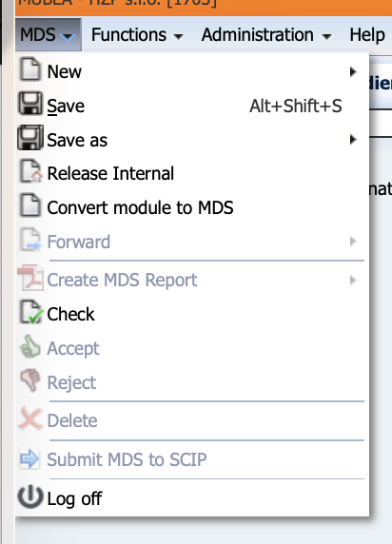Image resolution: width=392 pixels, height=544 pixels.
Task: Collapse the MDS menu via its header
Action: 49,35
